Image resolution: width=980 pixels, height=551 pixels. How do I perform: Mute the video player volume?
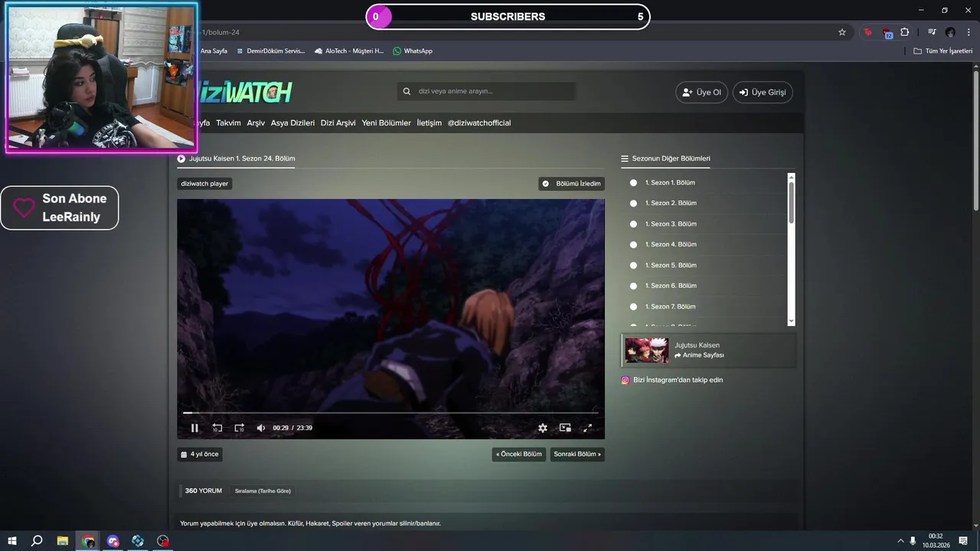[260, 428]
